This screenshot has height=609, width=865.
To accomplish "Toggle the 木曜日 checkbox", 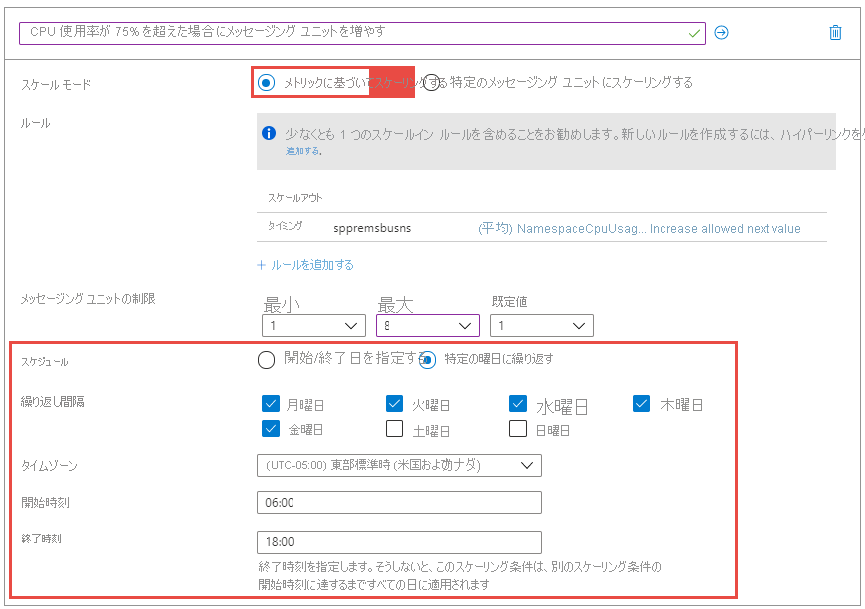I will click(641, 404).
